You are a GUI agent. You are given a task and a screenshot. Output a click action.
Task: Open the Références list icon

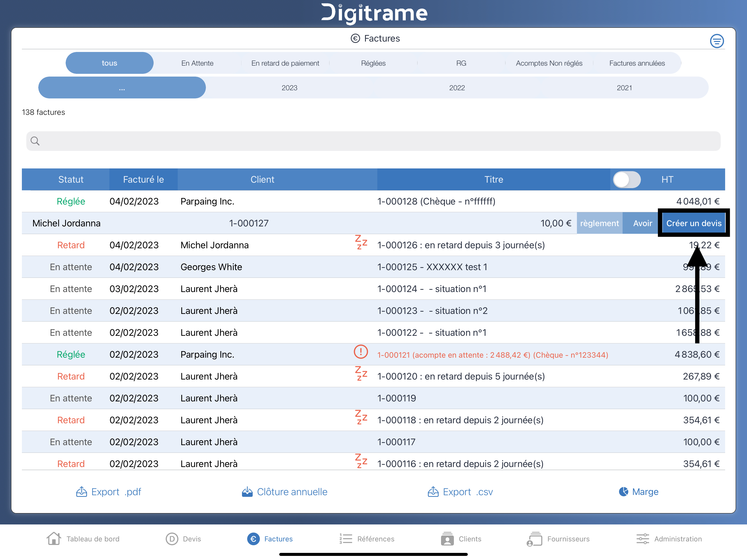(x=345, y=539)
